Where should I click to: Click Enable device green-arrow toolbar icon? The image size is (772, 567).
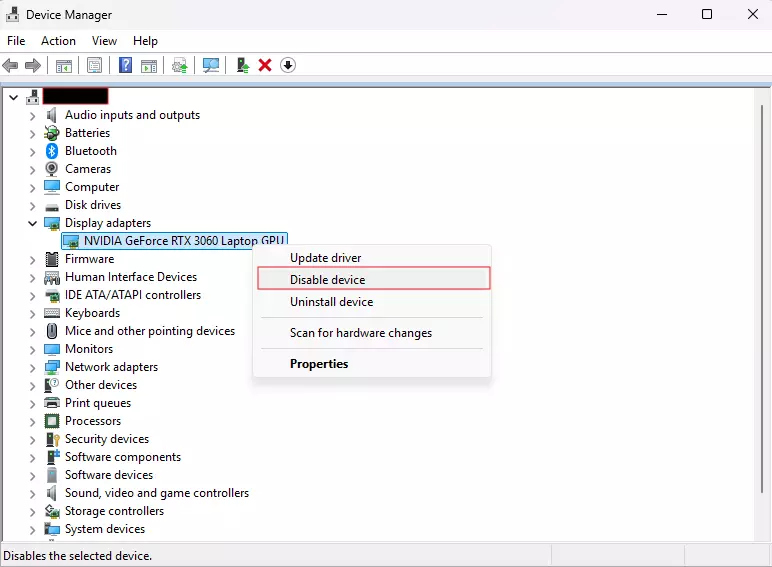(x=243, y=65)
